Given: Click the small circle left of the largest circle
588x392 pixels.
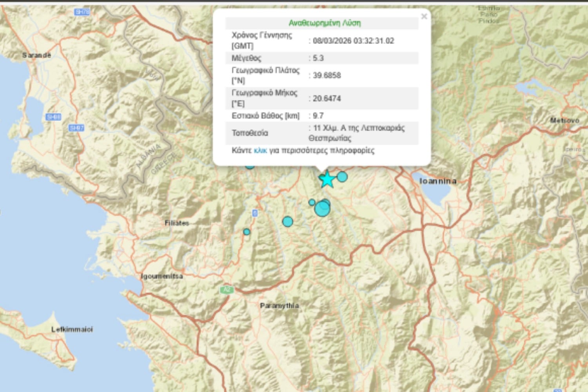Looking at the screenshot, I should coord(312,202).
